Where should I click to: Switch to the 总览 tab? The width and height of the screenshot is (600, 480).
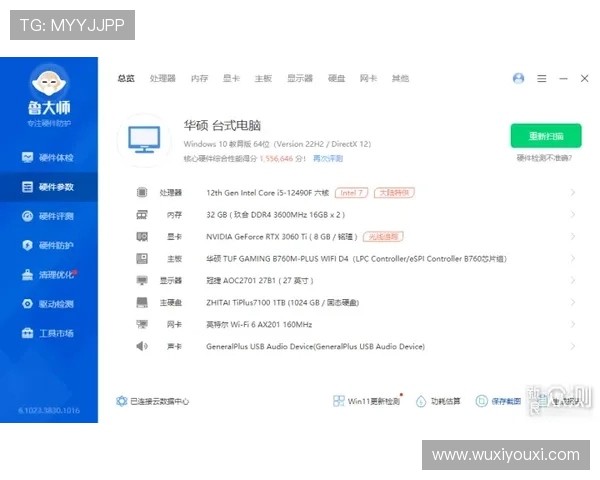point(126,78)
